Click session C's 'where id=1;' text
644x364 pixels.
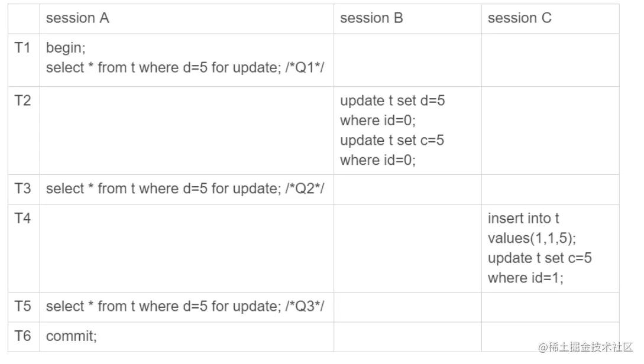coord(525,278)
